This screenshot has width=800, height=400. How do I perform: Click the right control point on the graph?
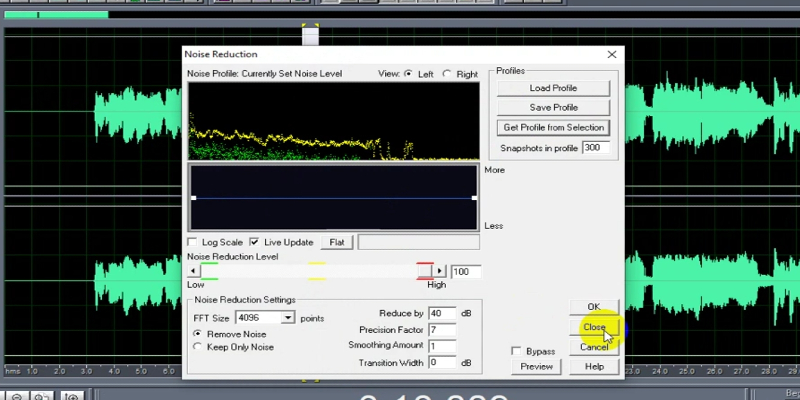[x=474, y=198]
